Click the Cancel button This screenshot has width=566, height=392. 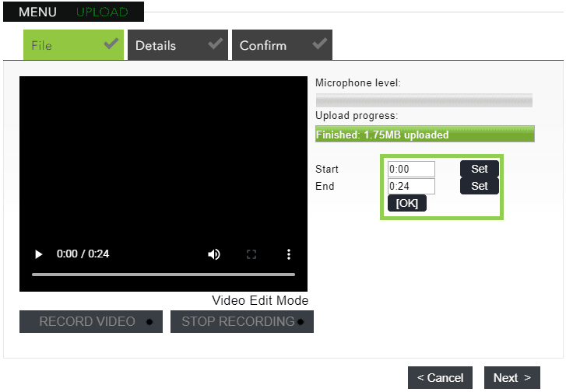click(440, 377)
